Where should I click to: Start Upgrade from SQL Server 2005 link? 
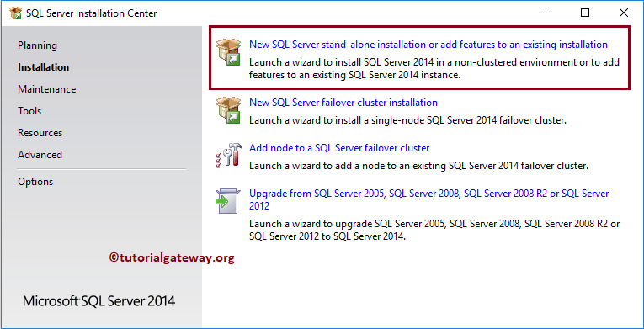click(x=429, y=199)
